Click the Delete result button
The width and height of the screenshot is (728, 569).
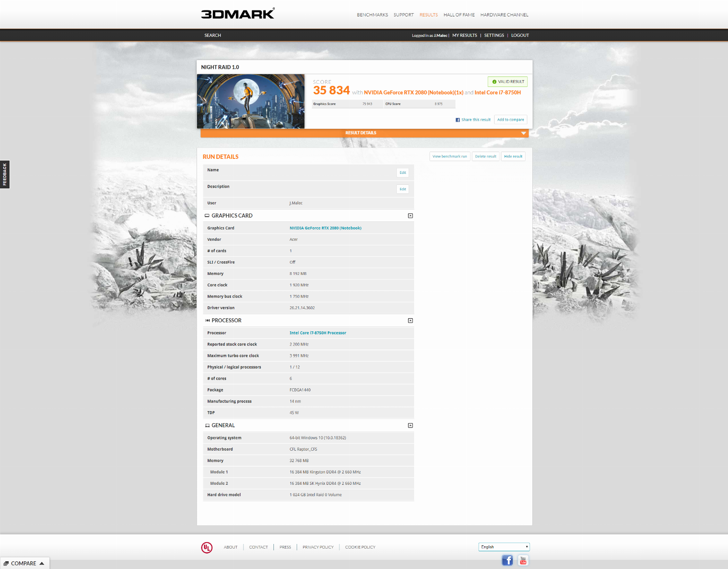[x=485, y=157]
